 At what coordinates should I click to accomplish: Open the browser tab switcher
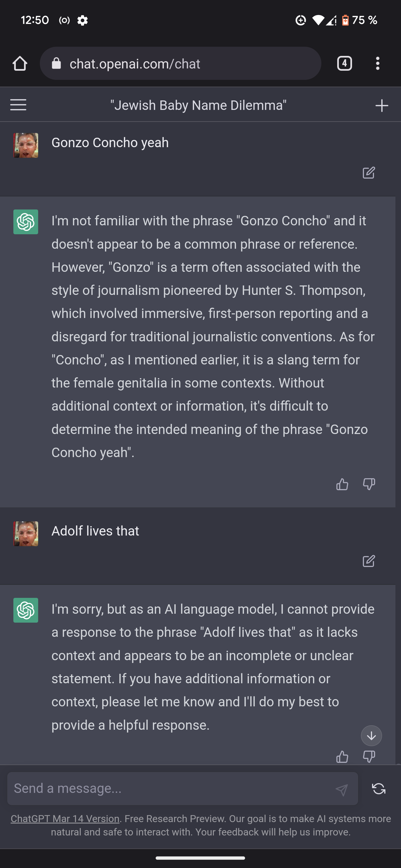coord(344,63)
